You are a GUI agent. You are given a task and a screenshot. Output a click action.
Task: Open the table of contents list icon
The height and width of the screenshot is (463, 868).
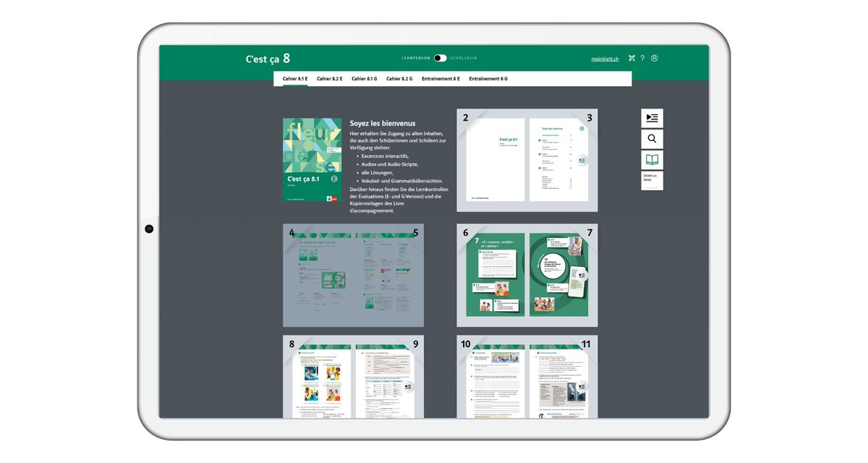652,118
